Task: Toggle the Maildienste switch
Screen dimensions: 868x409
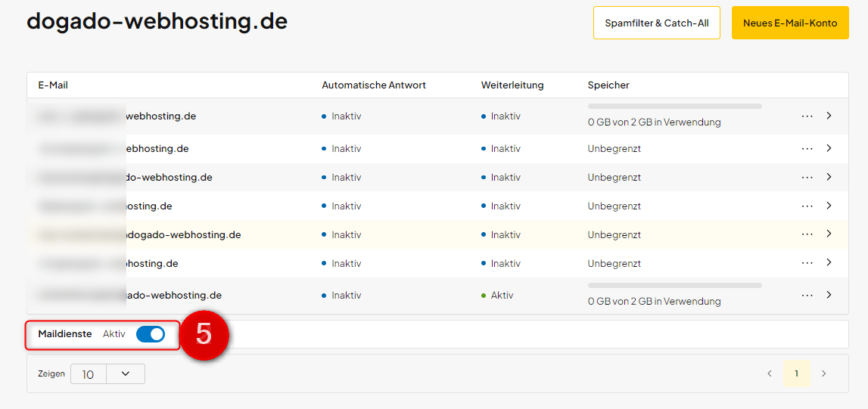Action: (151, 334)
